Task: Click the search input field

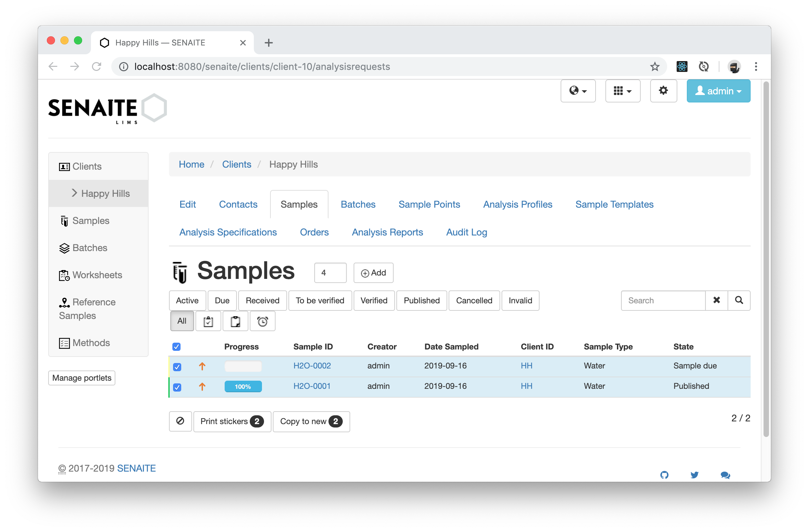Action: click(x=663, y=301)
